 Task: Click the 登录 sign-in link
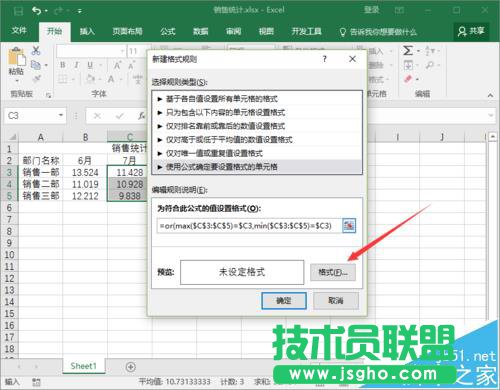pyautogui.click(x=371, y=10)
